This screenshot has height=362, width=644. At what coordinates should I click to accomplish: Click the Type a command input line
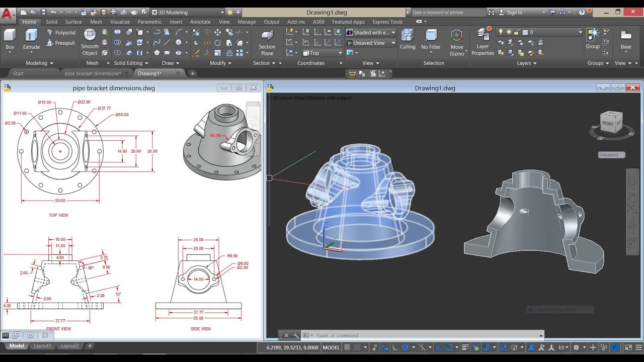click(423, 335)
